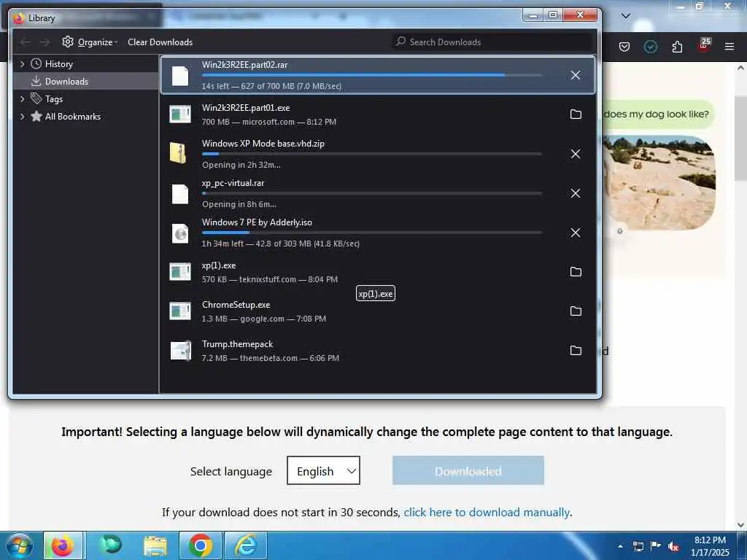747x560 pixels.
Task: Click the zip archive icon for XP Mode
Action: tap(178, 153)
